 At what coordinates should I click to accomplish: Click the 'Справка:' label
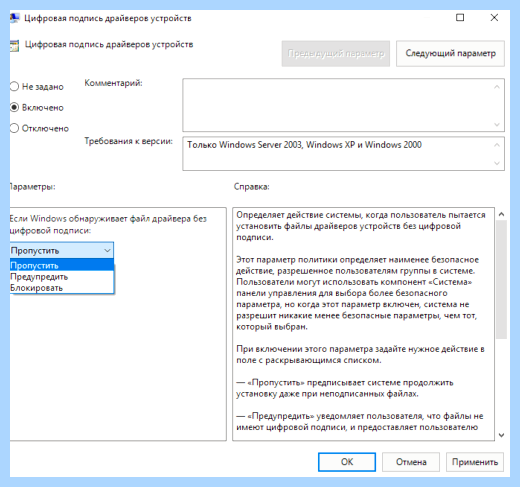coord(251,187)
